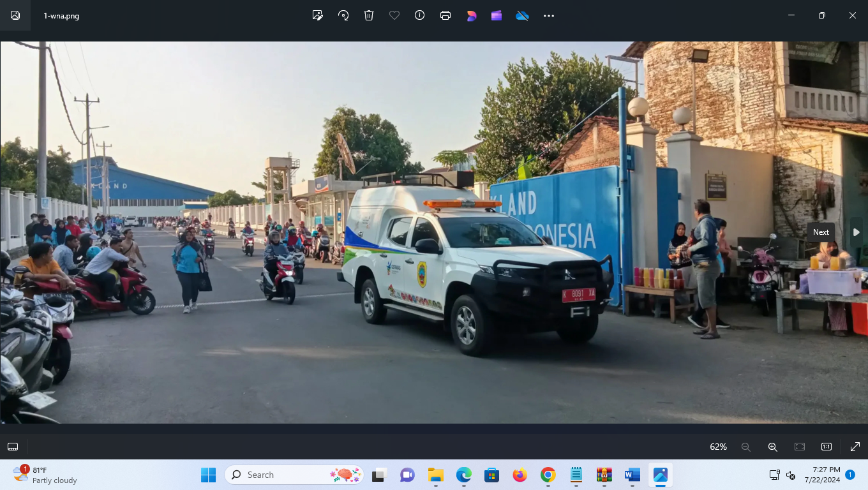Edit the image with Designer

(470, 15)
